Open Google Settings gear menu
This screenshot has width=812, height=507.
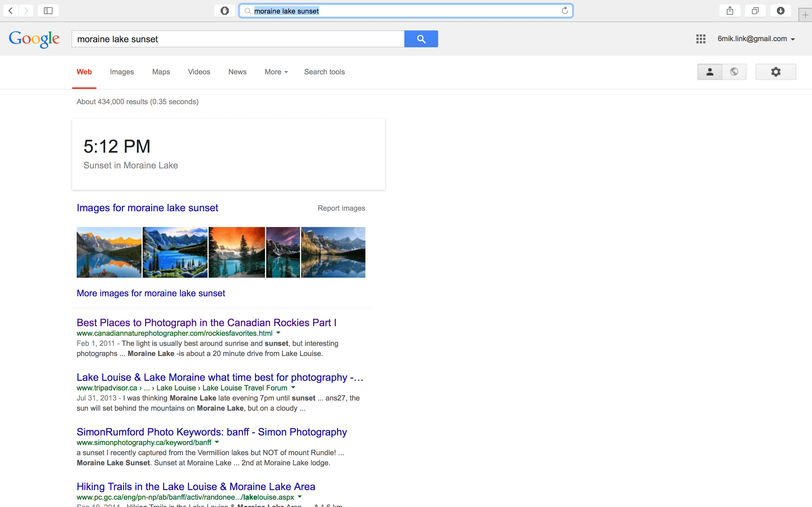click(x=775, y=71)
